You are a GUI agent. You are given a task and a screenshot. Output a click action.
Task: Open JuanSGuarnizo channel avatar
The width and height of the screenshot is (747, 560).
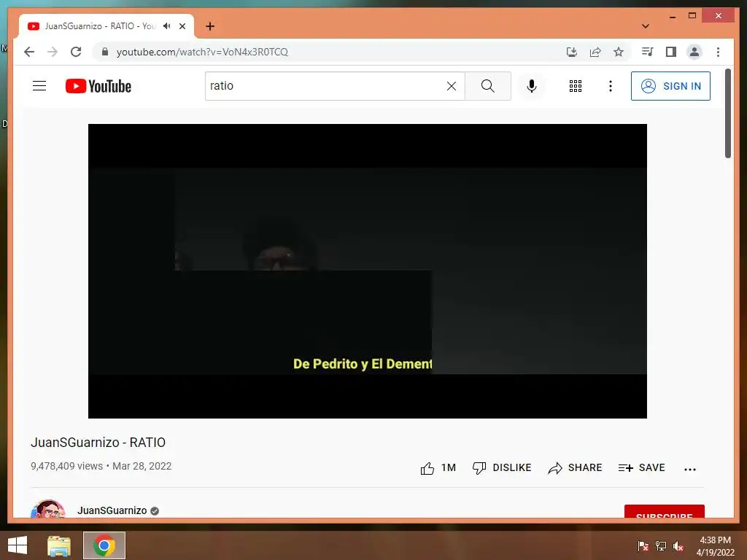click(47, 509)
